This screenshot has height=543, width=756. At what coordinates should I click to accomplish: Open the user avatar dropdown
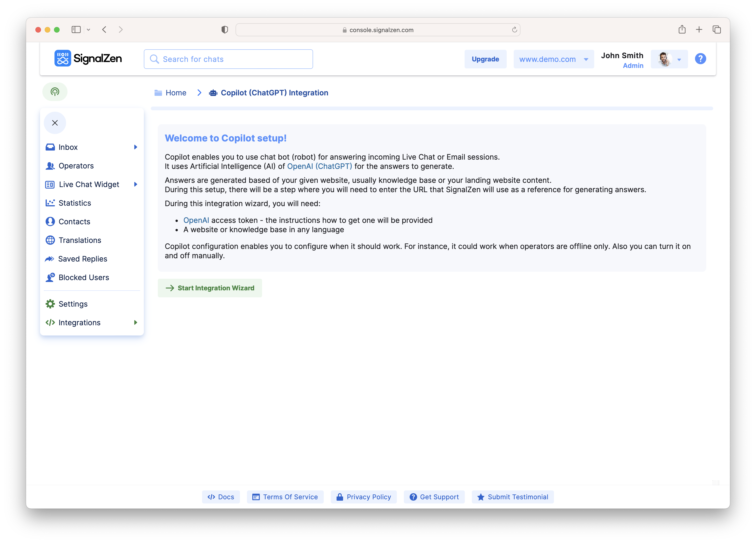click(x=669, y=59)
